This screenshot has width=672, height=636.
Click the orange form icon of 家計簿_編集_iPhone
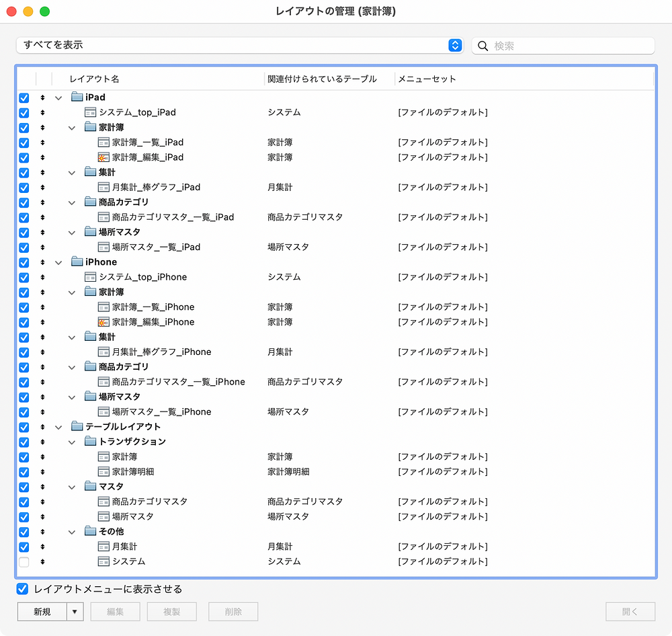(103, 322)
